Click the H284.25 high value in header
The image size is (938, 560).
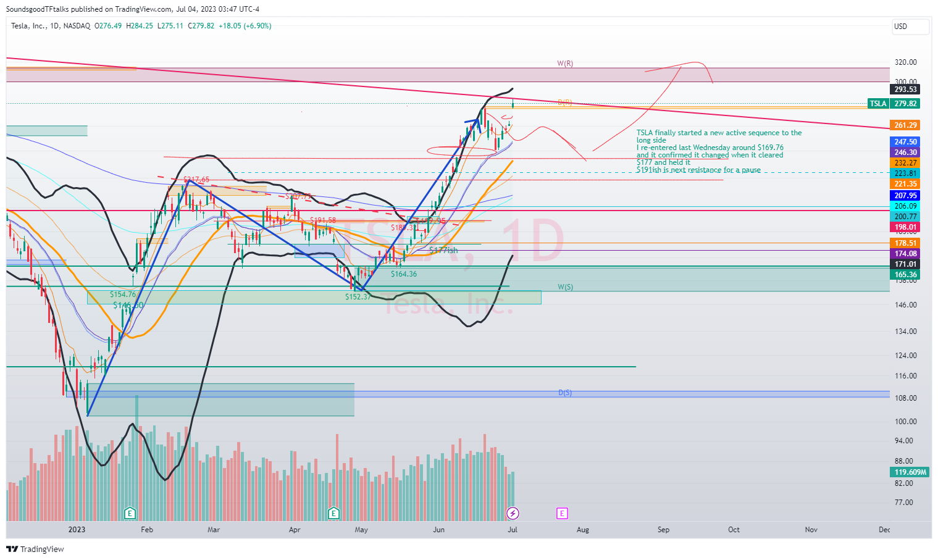point(140,26)
